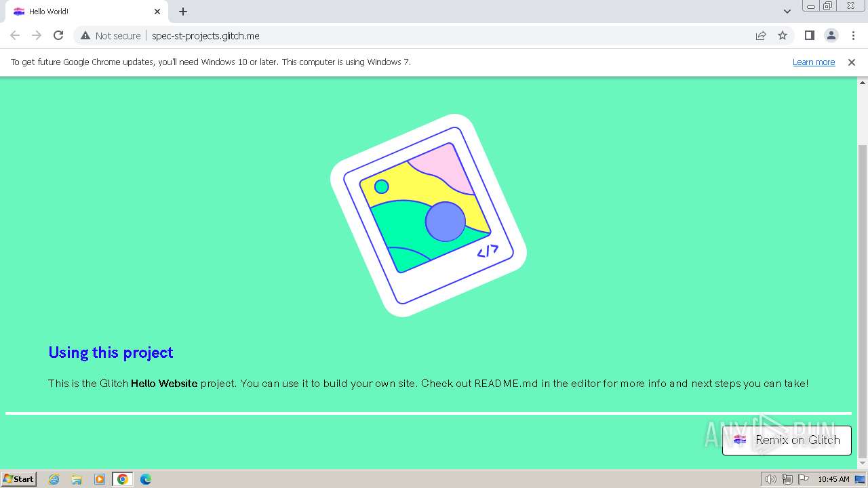Click the bold Hello Website text
The image size is (868, 488).
coord(164,384)
